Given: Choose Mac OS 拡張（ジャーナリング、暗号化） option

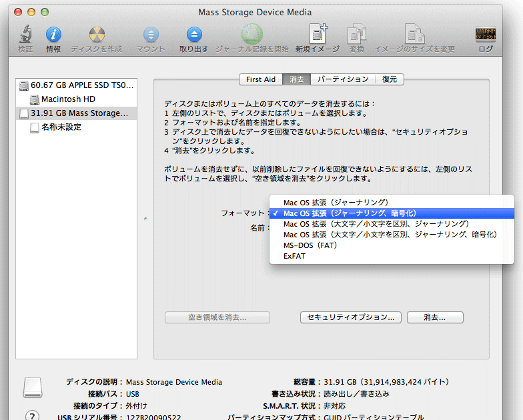Looking at the screenshot, I should [392, 213].
